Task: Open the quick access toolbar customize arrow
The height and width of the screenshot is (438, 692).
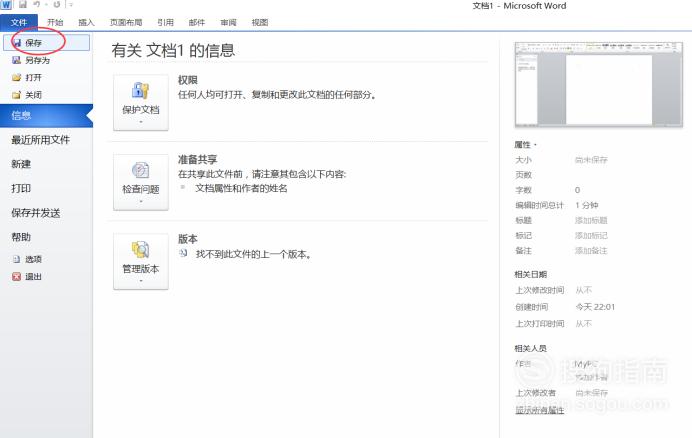Action: [x=71, y=5]
